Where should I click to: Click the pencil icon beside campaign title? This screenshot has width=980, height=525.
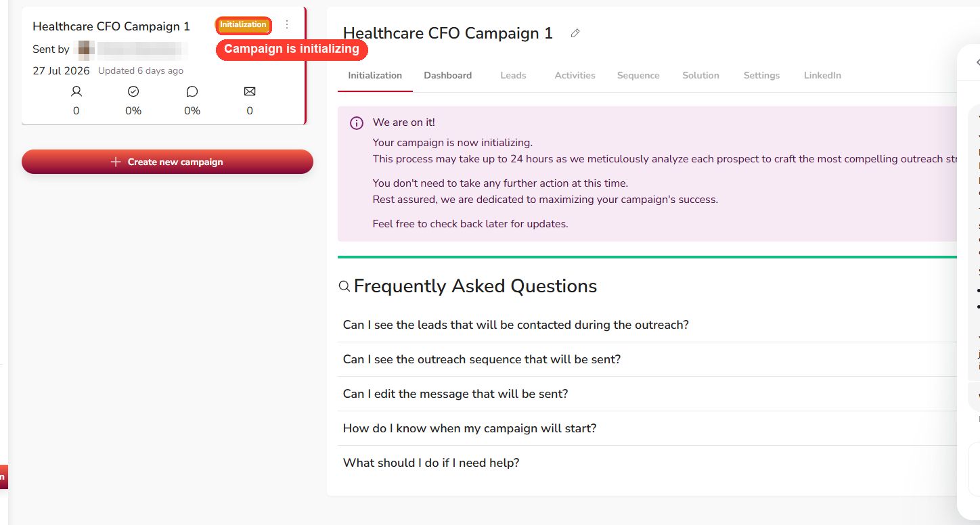pos(575,33)
